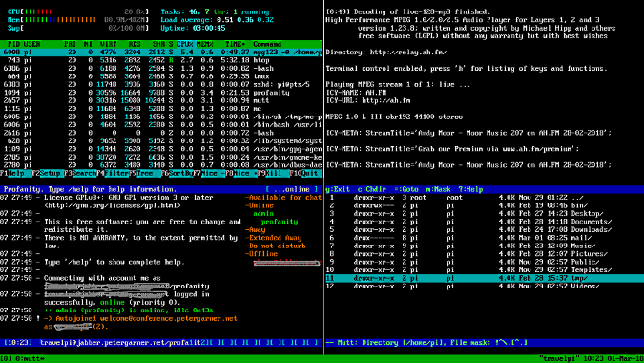Sort by MEM% column header
The height and width of the screenshot is (363, 644).
pyautogui.click(x=205, y=44)
